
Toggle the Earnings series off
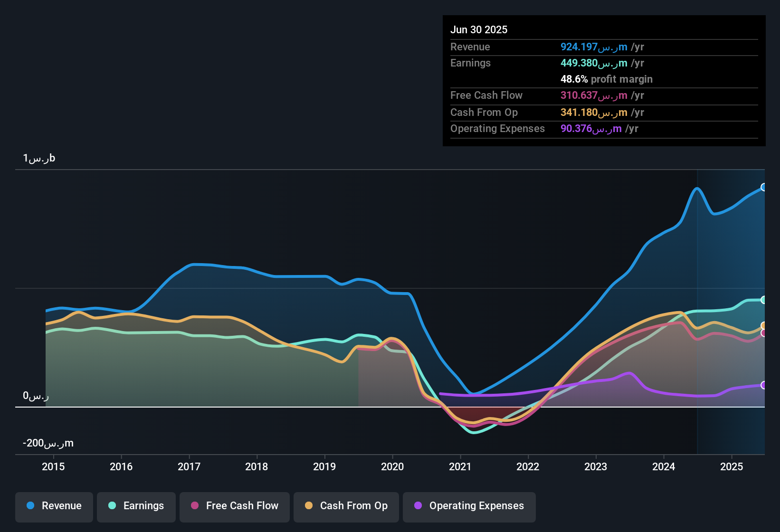136,506
